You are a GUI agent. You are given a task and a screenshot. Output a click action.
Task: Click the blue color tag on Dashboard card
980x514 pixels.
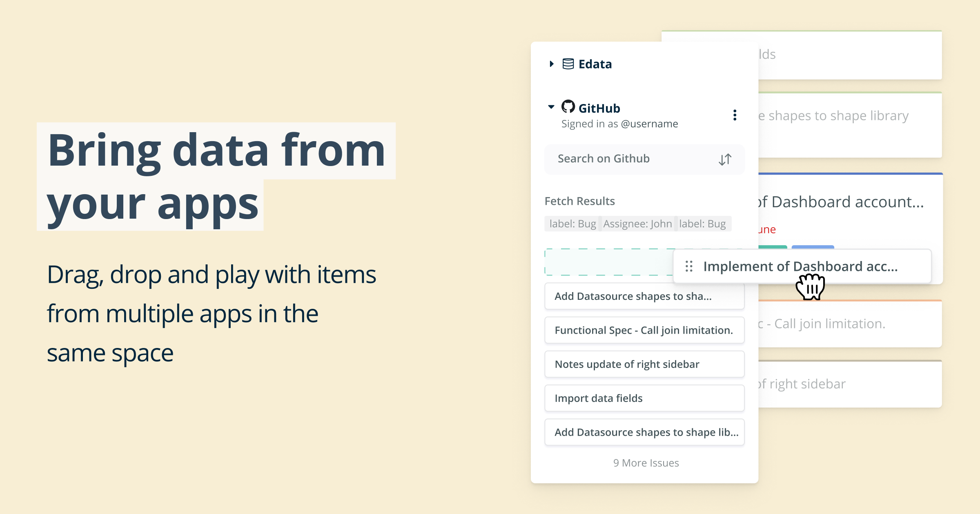pyautogui.click(x=813, y=247)
